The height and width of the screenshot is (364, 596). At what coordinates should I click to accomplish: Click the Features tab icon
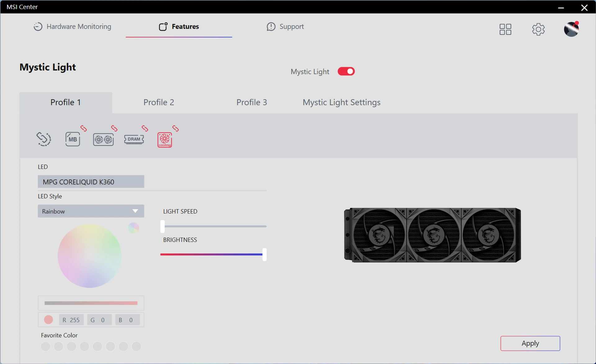pyautogui.click(x=163, y=27)
